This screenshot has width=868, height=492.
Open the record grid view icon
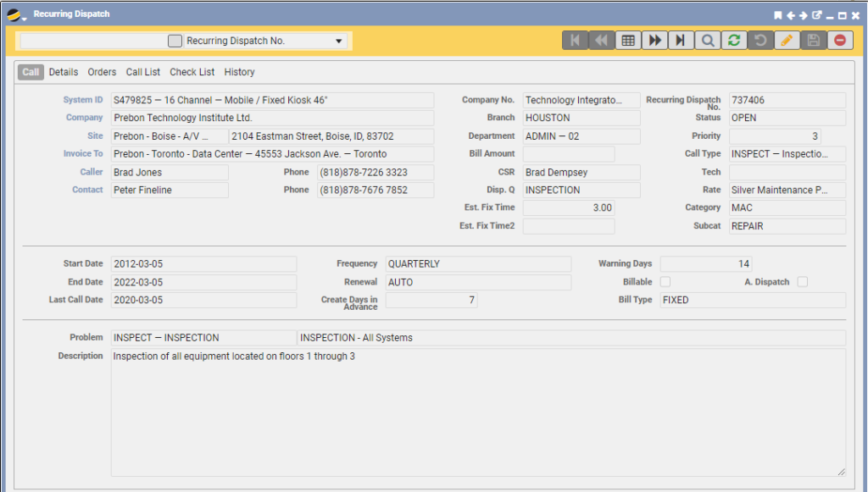click(x=628, y=39)
